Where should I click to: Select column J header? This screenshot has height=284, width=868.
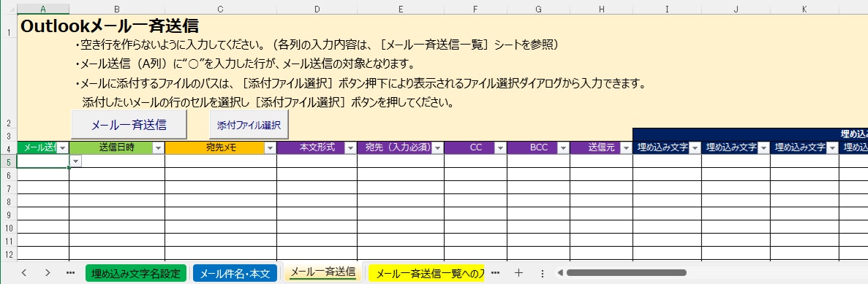point(736,9)
